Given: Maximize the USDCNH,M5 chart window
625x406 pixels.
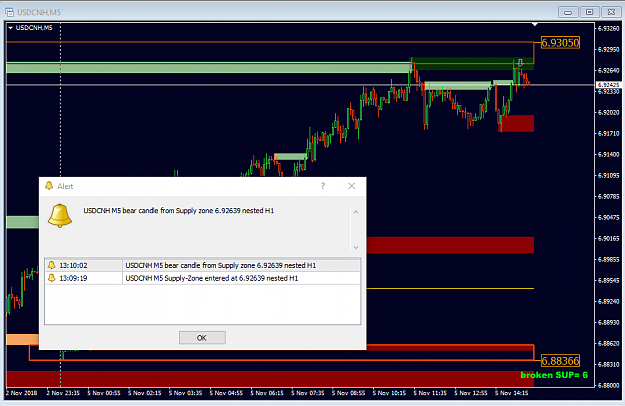Looking at the screenshot, I should pyautogui.click(x=590, y=12).
